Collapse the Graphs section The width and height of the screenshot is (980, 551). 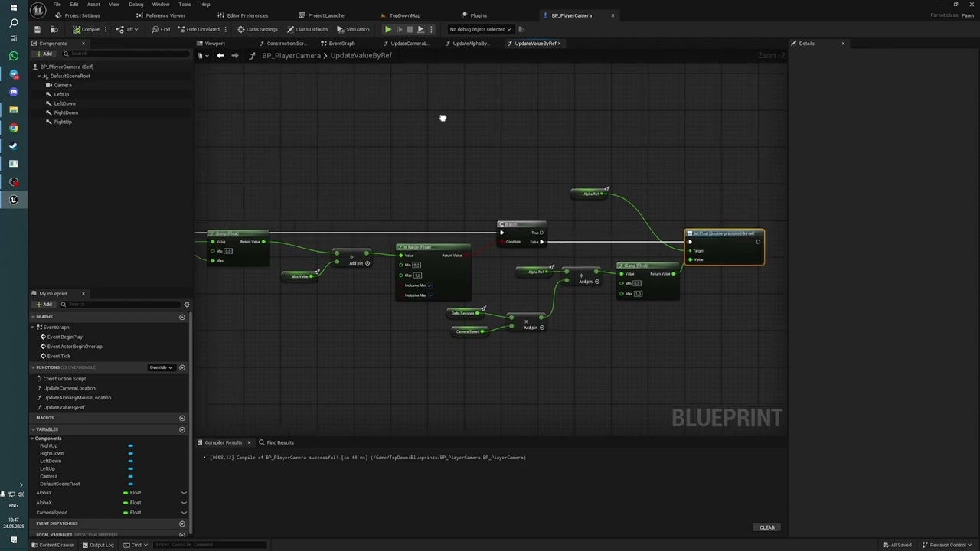[x=33, y=317]
